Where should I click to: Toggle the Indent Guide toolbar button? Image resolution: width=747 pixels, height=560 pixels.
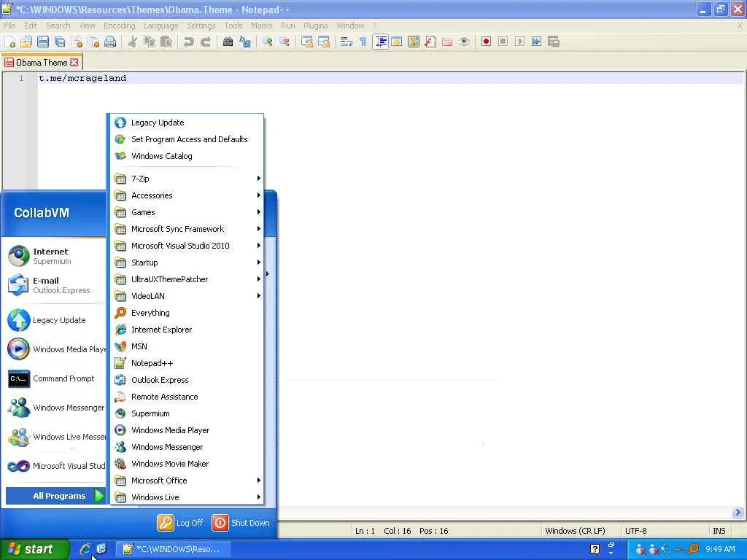(380, 42)
